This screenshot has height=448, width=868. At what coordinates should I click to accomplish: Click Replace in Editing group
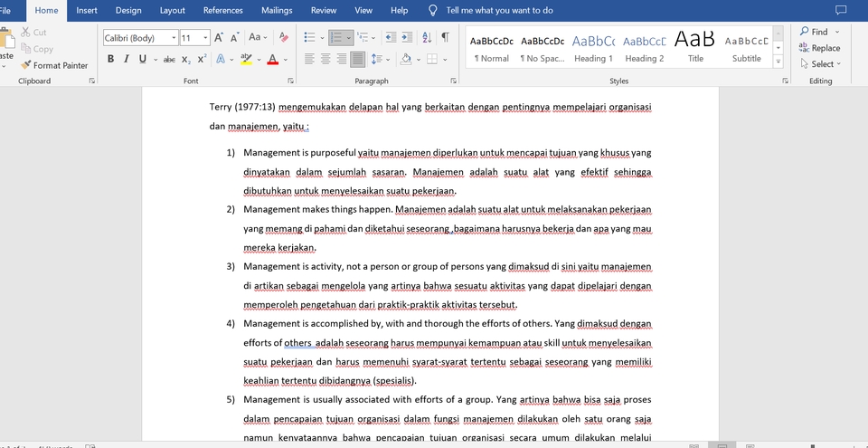click(820, 48)
